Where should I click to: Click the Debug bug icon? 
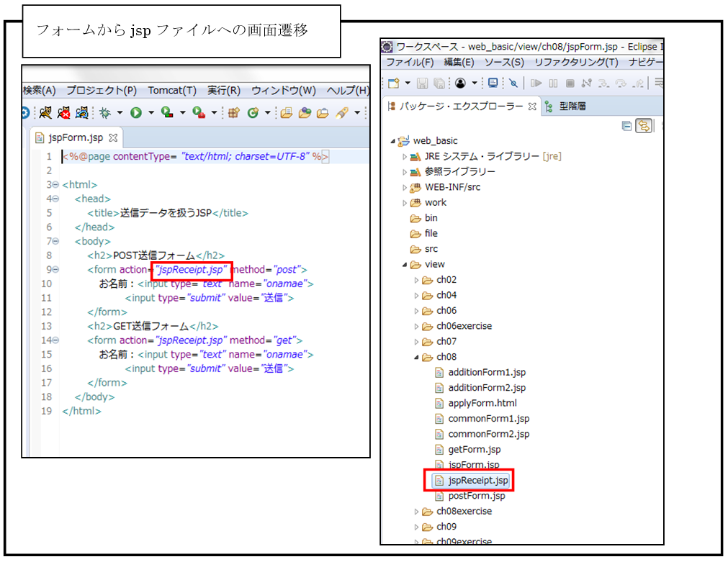[x=105, y=113]
